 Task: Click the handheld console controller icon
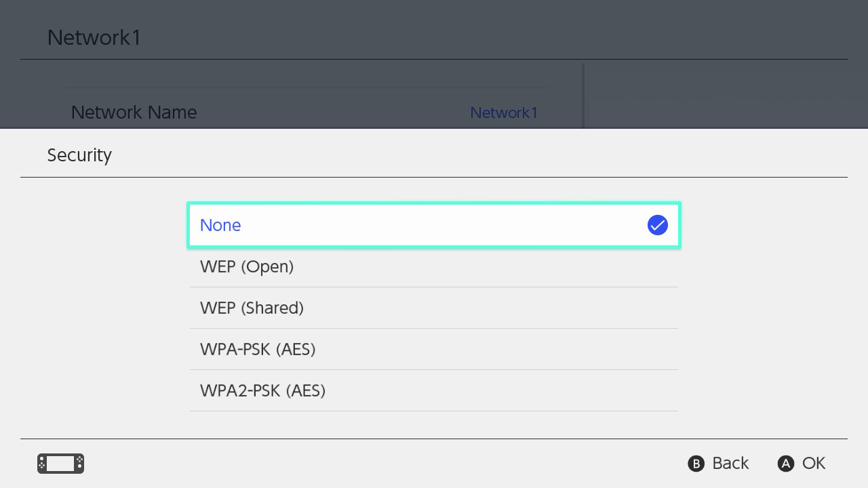point(60,464)
